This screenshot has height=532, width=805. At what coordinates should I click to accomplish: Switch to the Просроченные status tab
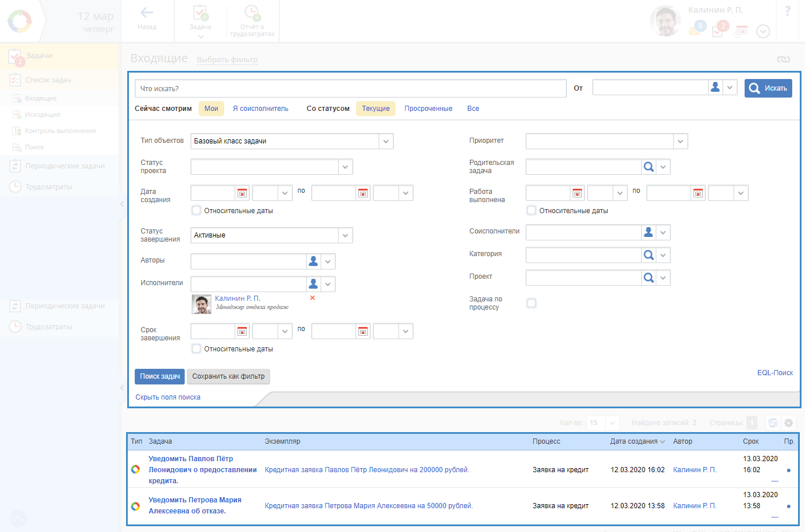(x=428, y=109)
